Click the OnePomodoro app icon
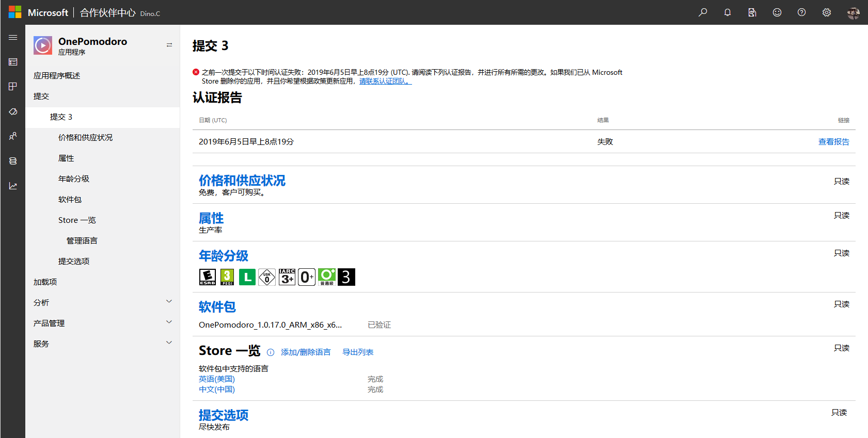This screenshot has height=438, width=868. pyautogui.click(x=43, y=45)
